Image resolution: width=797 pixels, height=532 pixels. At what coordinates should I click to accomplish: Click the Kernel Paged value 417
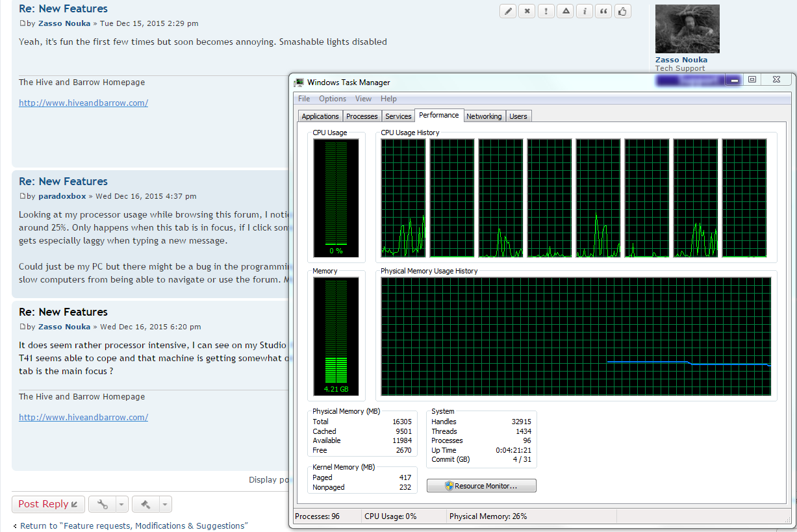[406, 477]
